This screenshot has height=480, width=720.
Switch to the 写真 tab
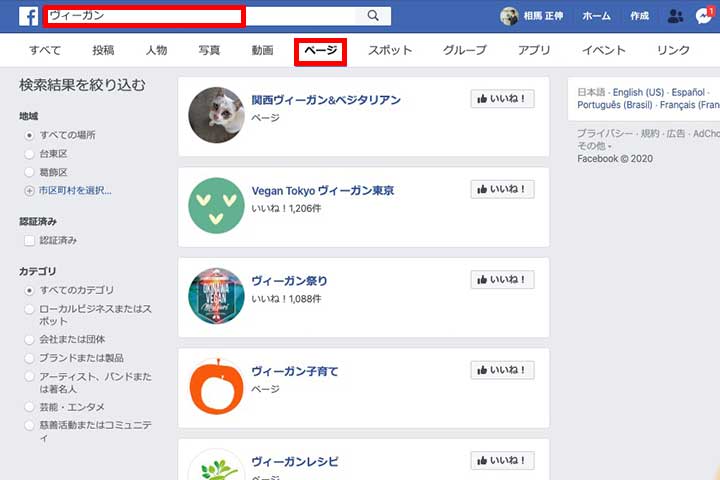(209, 50)
